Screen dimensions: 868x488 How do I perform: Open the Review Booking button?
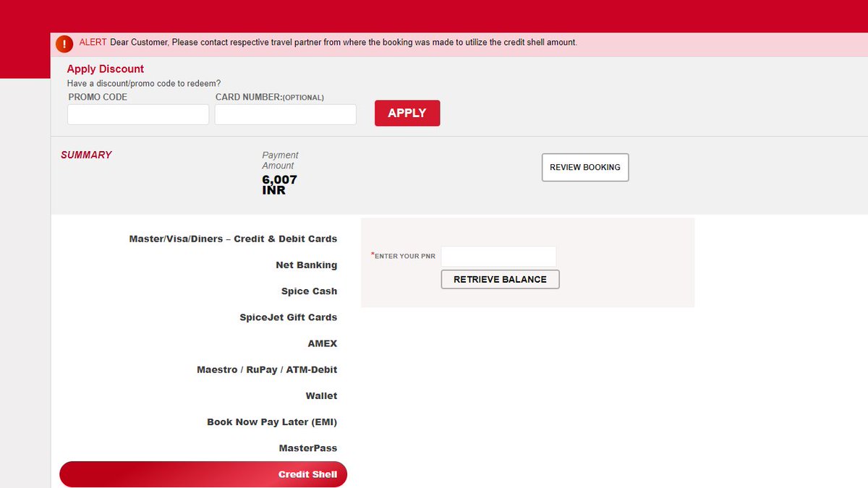tap(585, 167)
